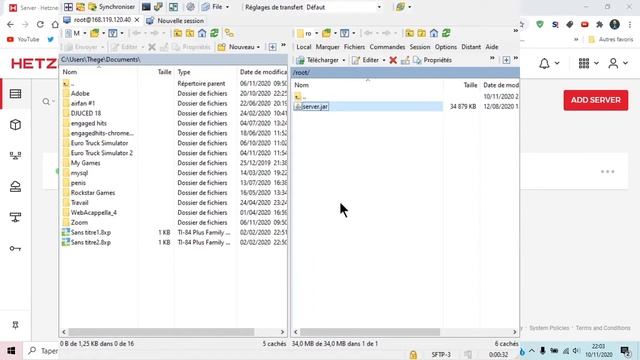Refresh the remote panel

446,33
